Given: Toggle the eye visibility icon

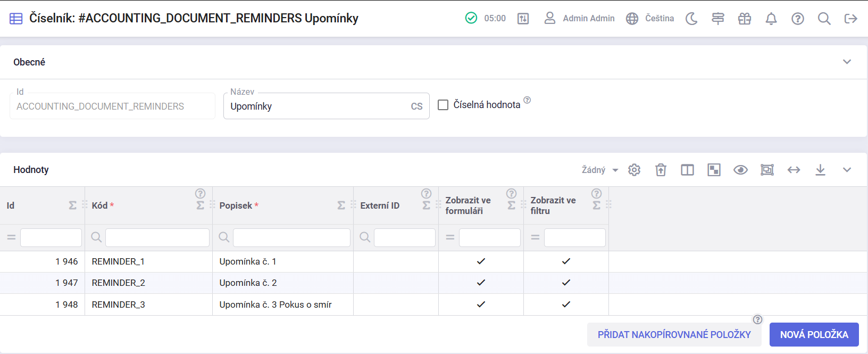Looking at the screenshot, I should [x=741, y=170].
